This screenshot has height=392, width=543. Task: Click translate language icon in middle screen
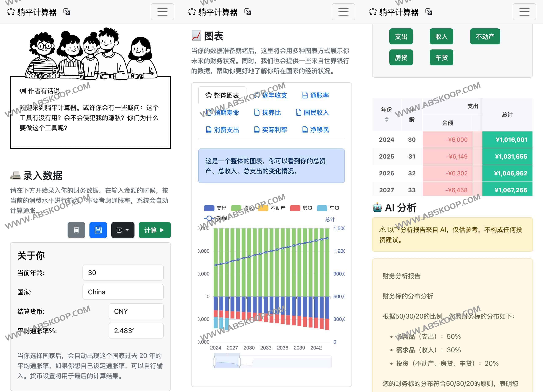pyautogui.click(x=248, y=12)
